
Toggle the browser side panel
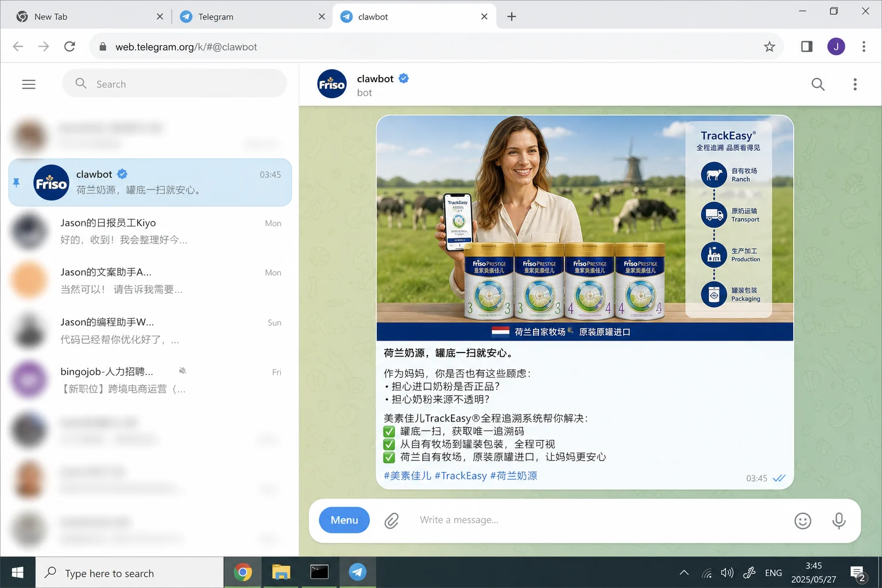coord(807,47)
